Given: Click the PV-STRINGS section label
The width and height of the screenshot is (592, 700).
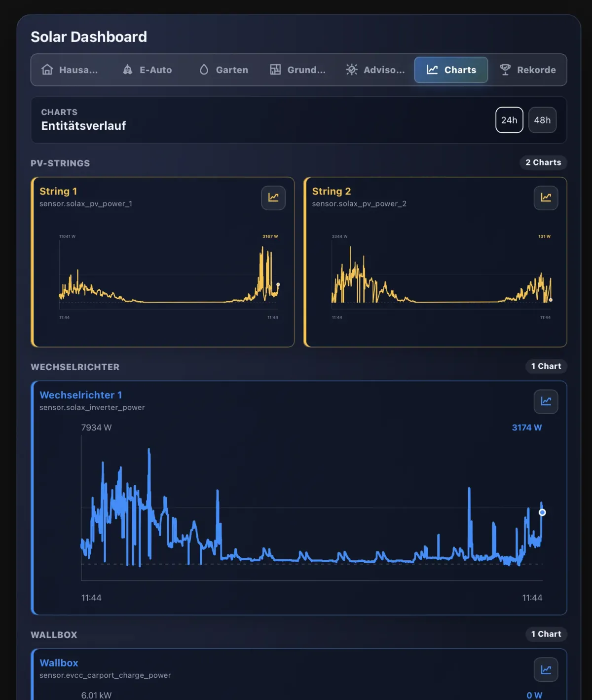Looking at the screenshot, I should 60,163.
